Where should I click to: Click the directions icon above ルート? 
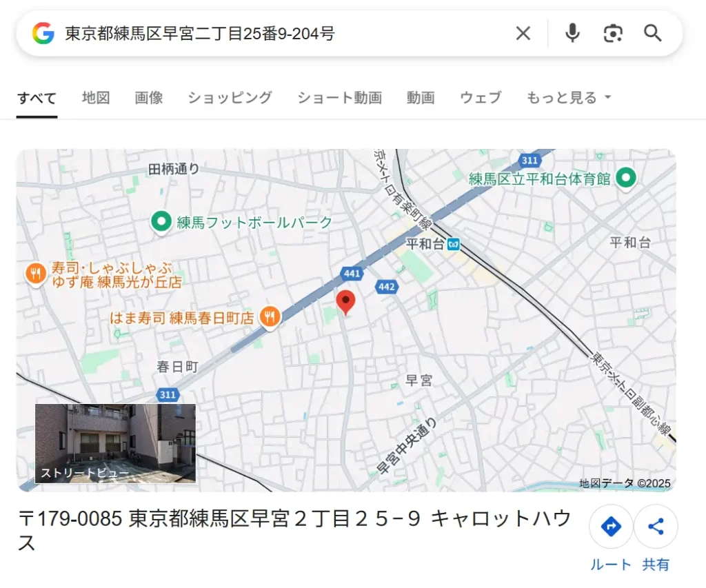[611, 526]
